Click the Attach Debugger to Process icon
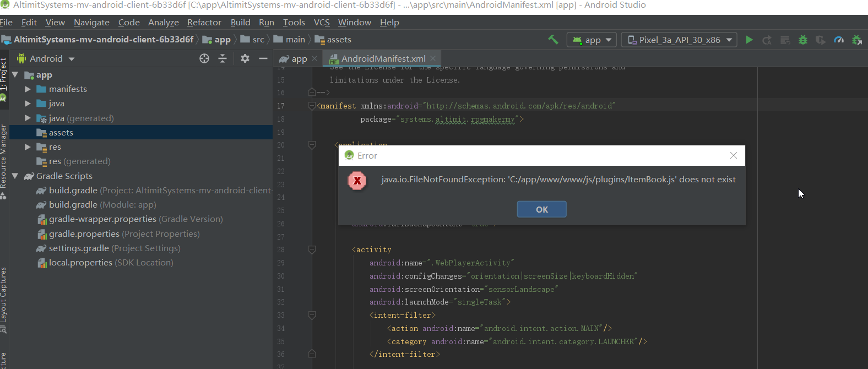 (857, 40)
